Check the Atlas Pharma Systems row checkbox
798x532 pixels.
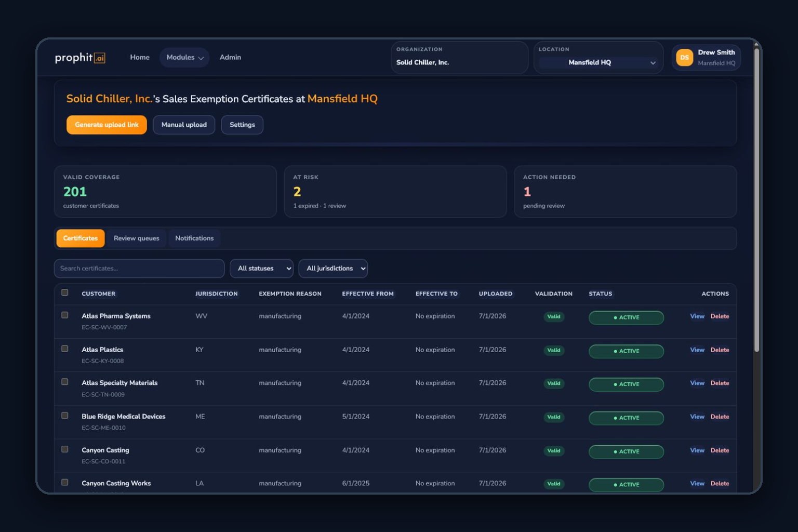[65, 315]
